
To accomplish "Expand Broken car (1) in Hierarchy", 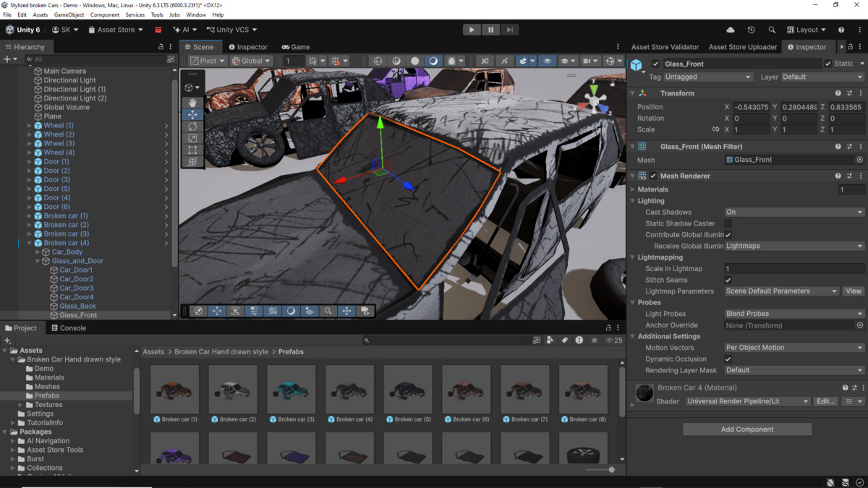I will tap(30, 215).
